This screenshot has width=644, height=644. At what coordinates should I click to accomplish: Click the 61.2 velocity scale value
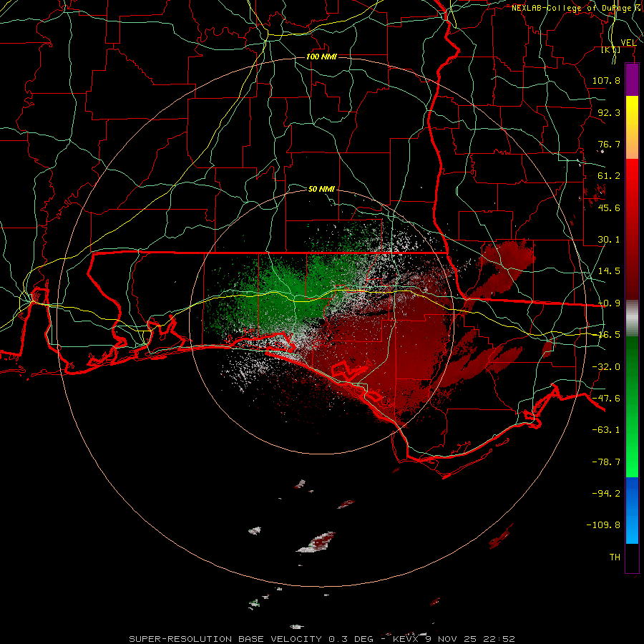click(x=609, y=176)
